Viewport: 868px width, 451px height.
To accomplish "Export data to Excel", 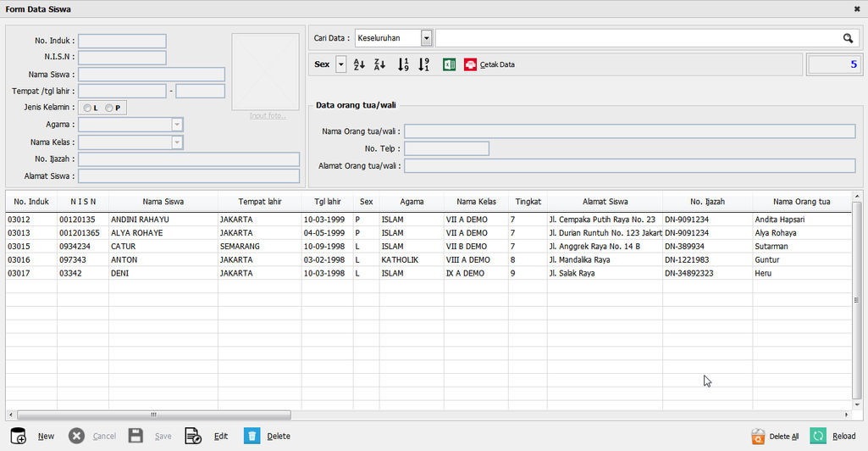I will pos(450,64).
